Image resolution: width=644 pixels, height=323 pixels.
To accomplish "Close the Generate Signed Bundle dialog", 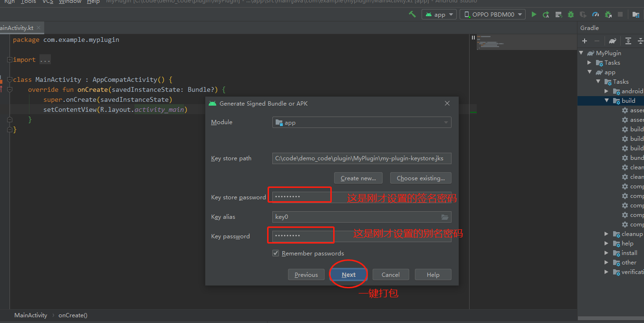I will [x=447, y=103].
